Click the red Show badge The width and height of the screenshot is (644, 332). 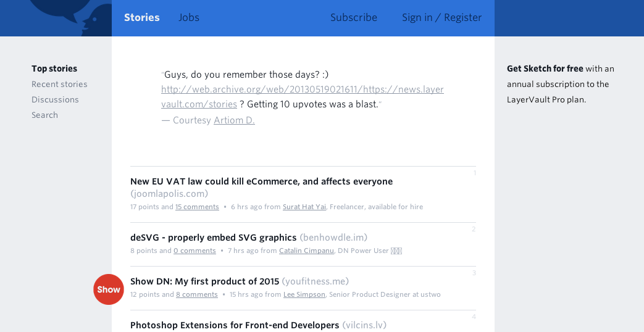(x=109, y=289)
